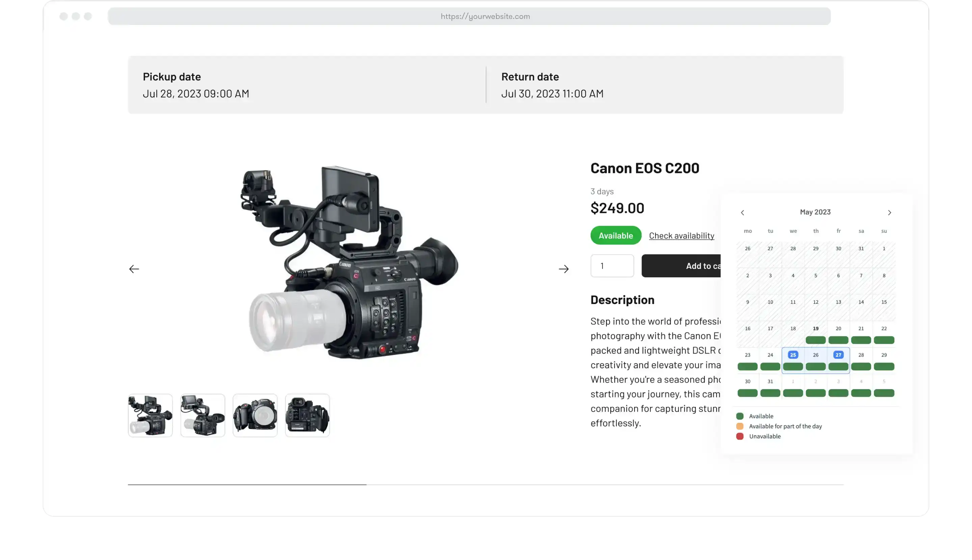
Task: Switch to the side-view camera thumbnail
Action: coord(203,415)
